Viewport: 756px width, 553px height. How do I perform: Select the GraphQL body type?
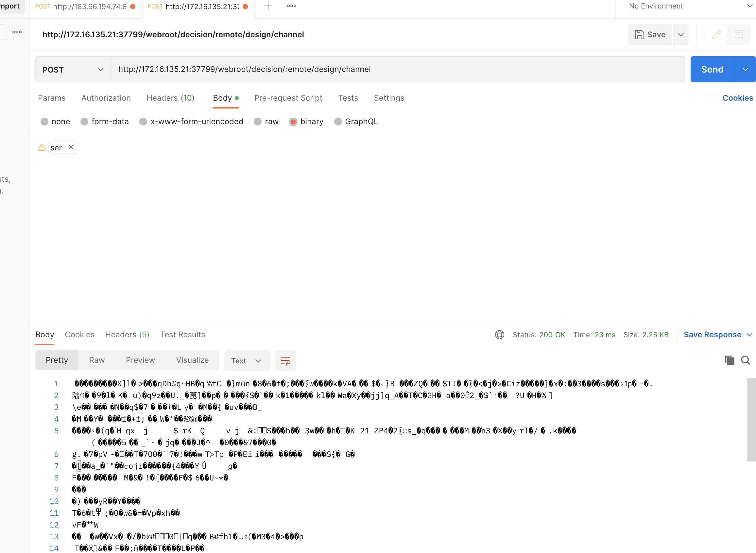pos(338,122)
